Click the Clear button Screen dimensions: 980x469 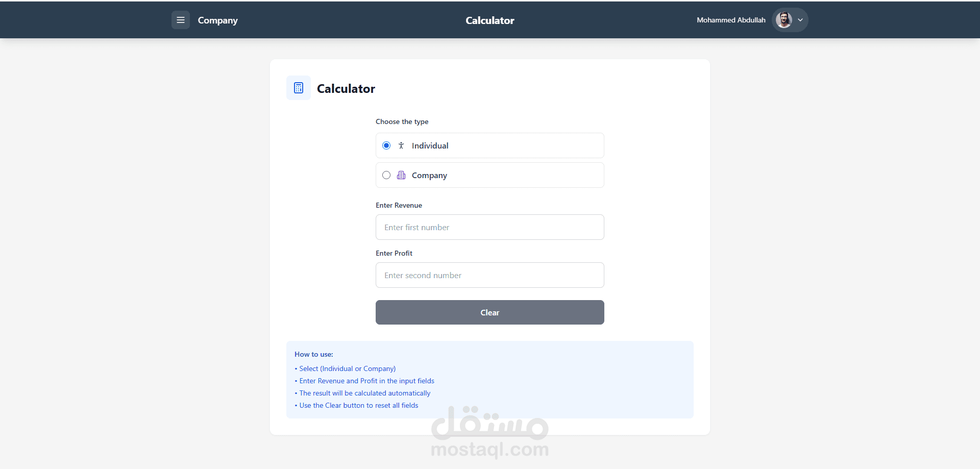(x=490, y=312)
